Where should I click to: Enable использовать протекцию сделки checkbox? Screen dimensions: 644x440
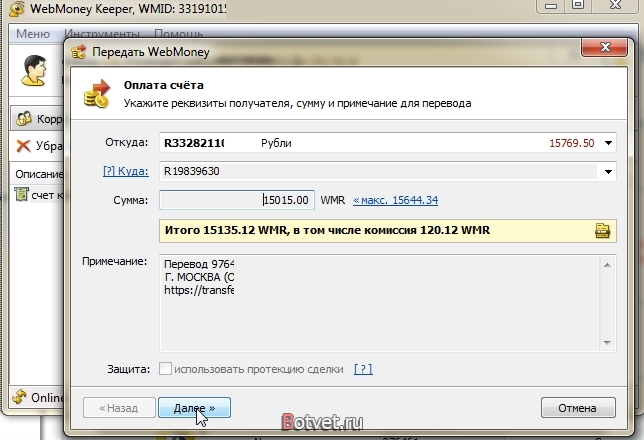tap(165, 369)
